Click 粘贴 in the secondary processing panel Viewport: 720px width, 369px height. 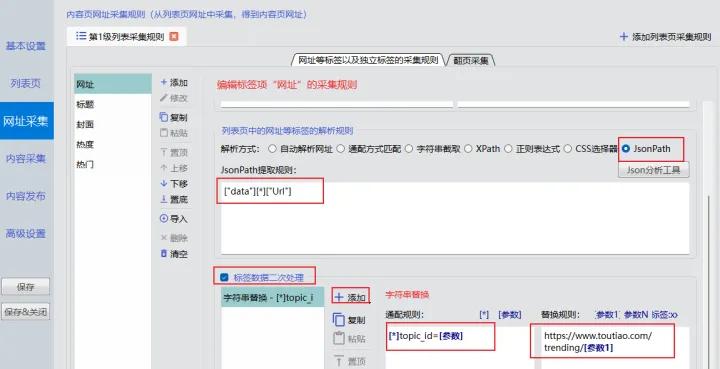pyautogui.click(x=349, y=339)
